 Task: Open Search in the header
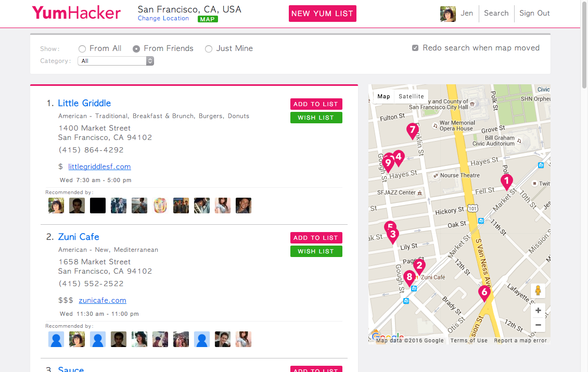point(496,13)
